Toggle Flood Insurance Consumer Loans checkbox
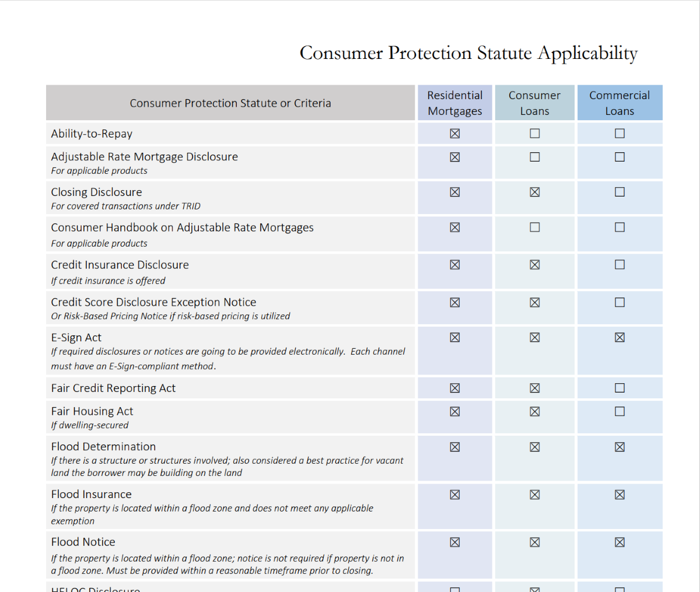This screenshot has height=592, width=700. tap(535, 495)
